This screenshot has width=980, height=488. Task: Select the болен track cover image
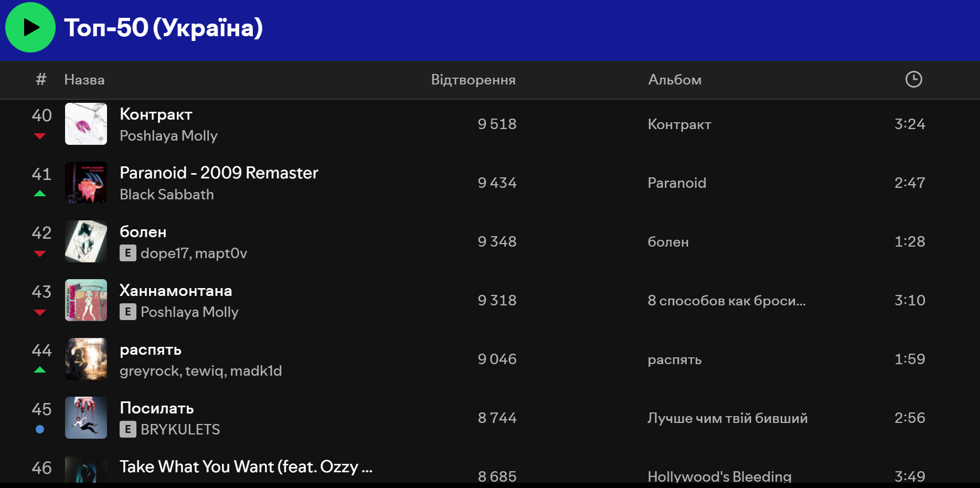click(x=86, y=241)
